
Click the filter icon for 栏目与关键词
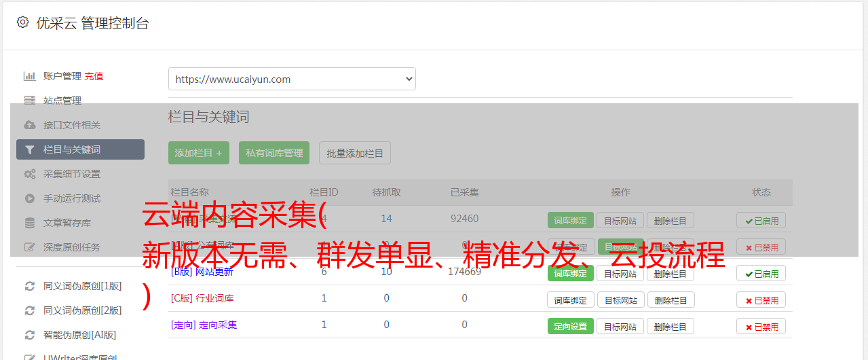pyautogui.click(x=30, y=149)
